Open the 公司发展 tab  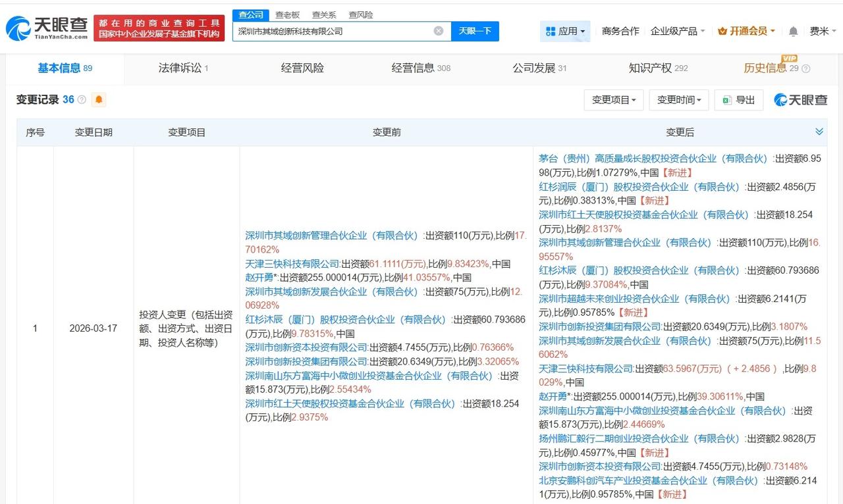[539, 68]
